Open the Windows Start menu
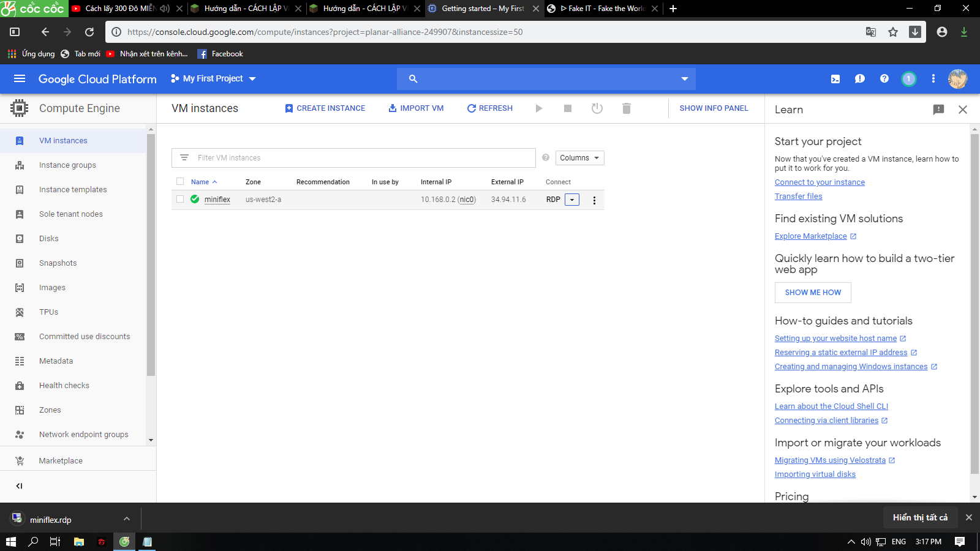The height and width of the screenshot is (551, 980). click(11, 542)
